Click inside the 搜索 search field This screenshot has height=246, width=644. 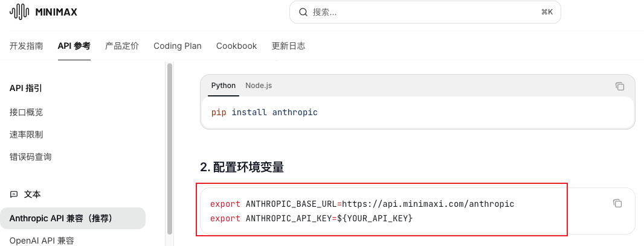pyautogui.click(x=425, y=12)
